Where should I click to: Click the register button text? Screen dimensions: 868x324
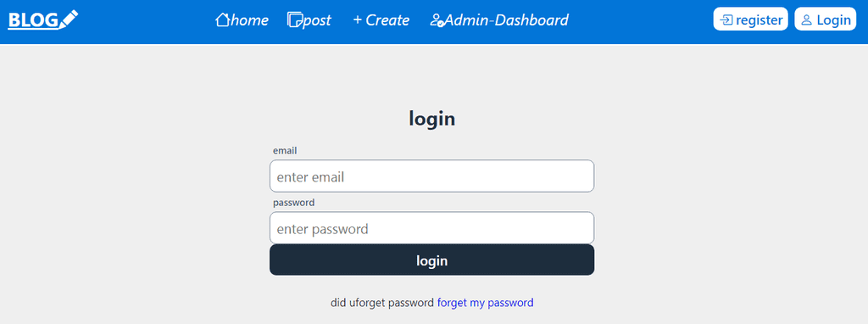coord(759,20)
